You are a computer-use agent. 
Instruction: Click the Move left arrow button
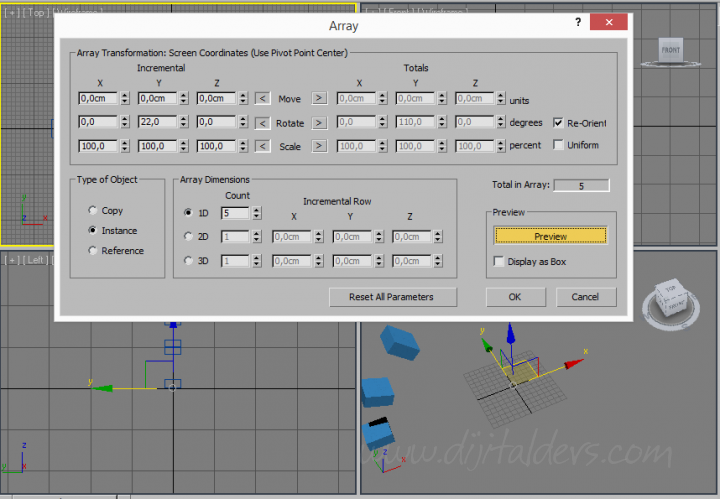[262, 99]
